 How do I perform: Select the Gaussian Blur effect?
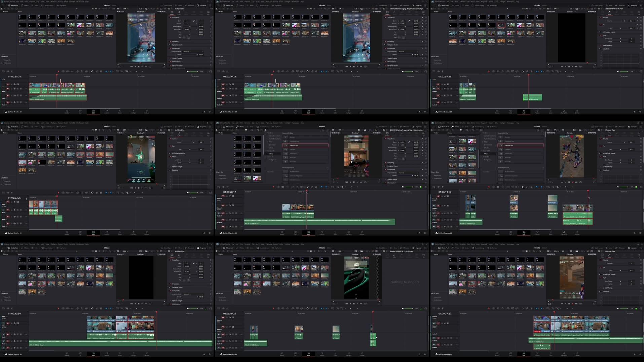coord(294,145)
